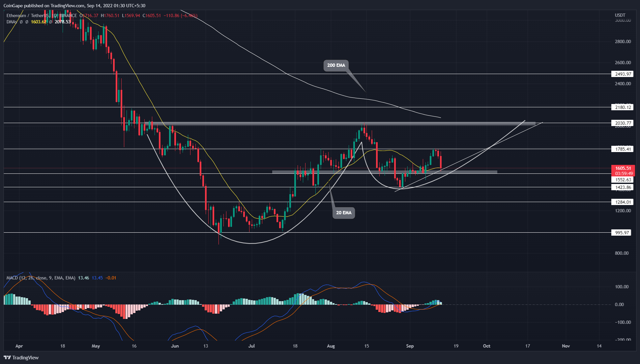This screenshot has width=640, height=364.
Task: Click the Nov label on time axis
Action: point(566,346)
